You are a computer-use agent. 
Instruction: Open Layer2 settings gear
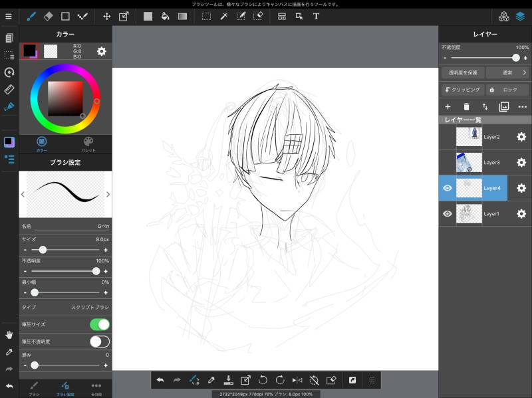click(521, 137)
